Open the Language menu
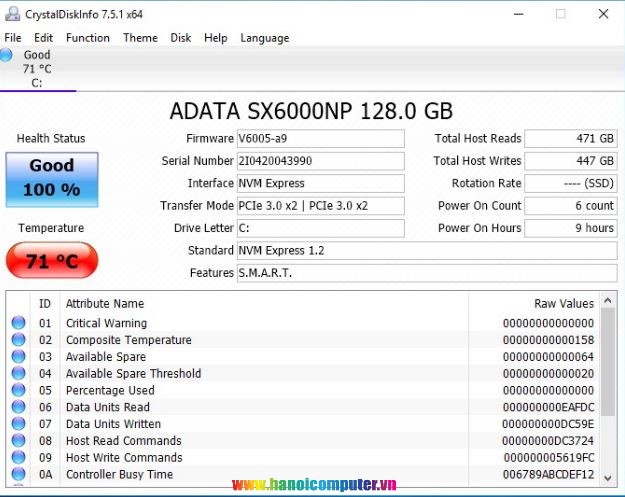The height and width of the screenshot is (497, 625). pyautogui.click(x=265, y=38)
